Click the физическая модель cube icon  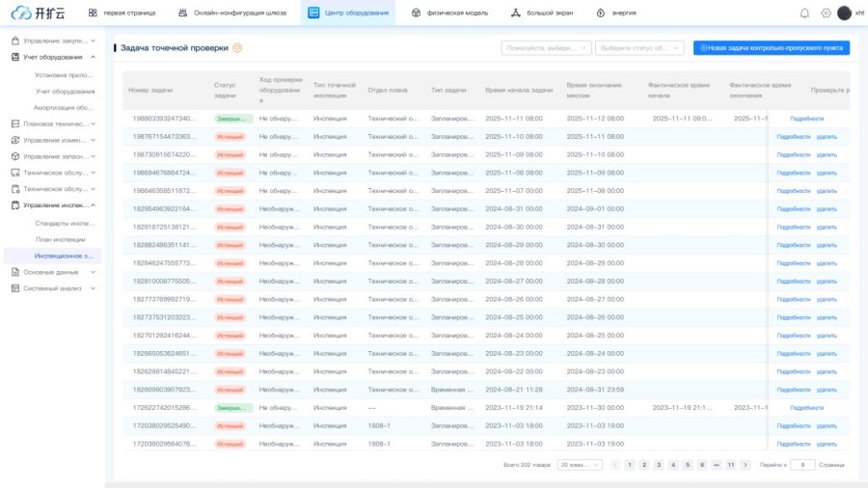click(416, 13)
